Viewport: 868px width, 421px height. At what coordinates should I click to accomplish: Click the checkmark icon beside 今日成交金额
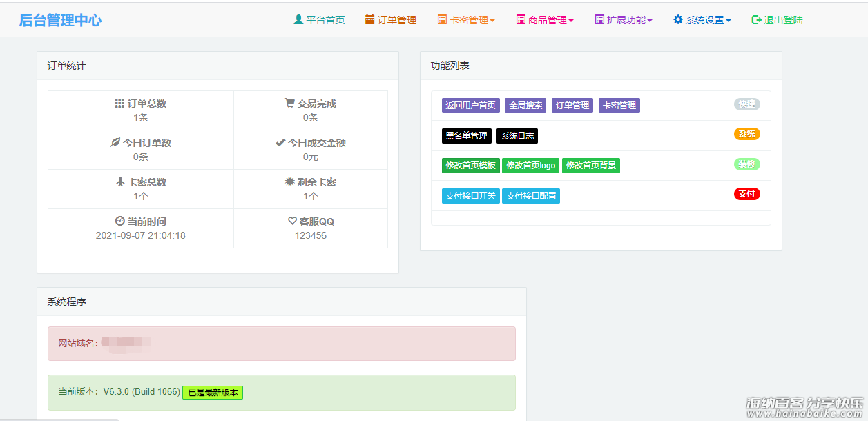tap(280, 143)
